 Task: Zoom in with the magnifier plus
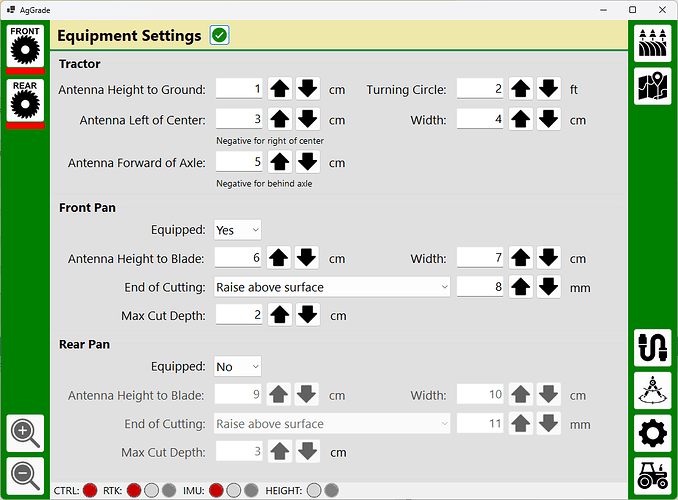pyautogui.click(x=25, y=433)
